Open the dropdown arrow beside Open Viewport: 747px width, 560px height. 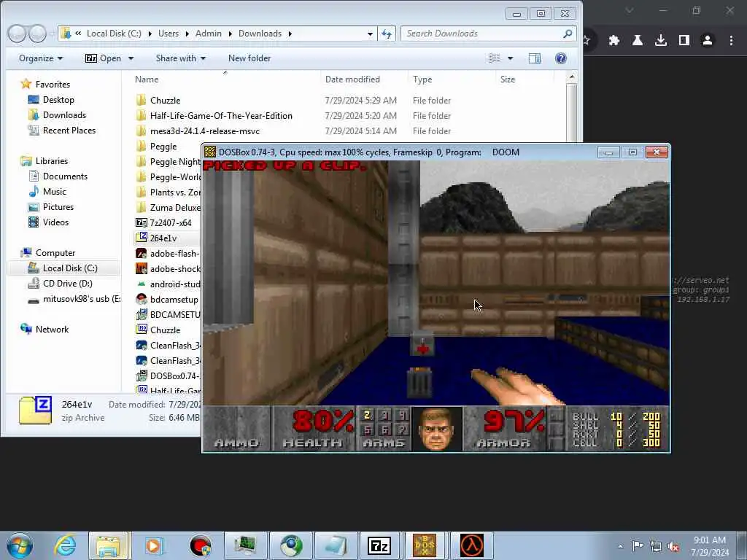tap(131, 58)
